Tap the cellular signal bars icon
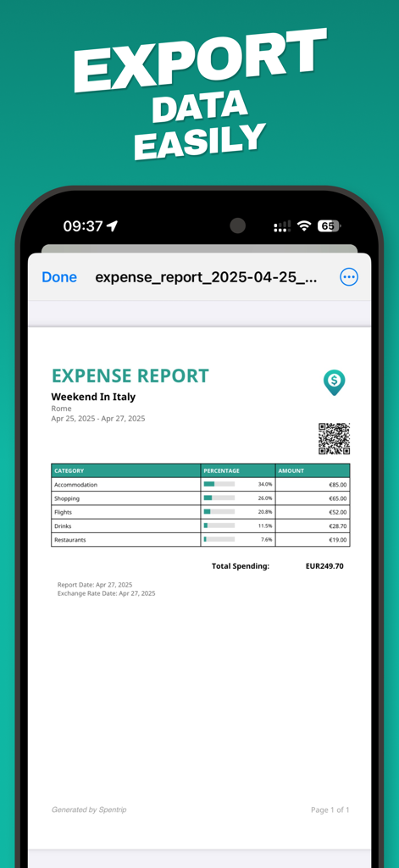 click(x=282, y=225)
